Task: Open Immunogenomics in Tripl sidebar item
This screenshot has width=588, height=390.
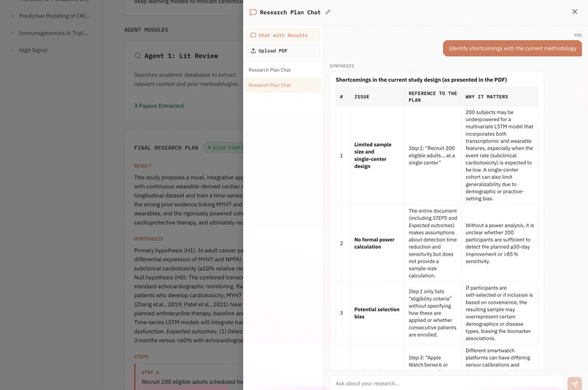Action: (x=53, y=33)
